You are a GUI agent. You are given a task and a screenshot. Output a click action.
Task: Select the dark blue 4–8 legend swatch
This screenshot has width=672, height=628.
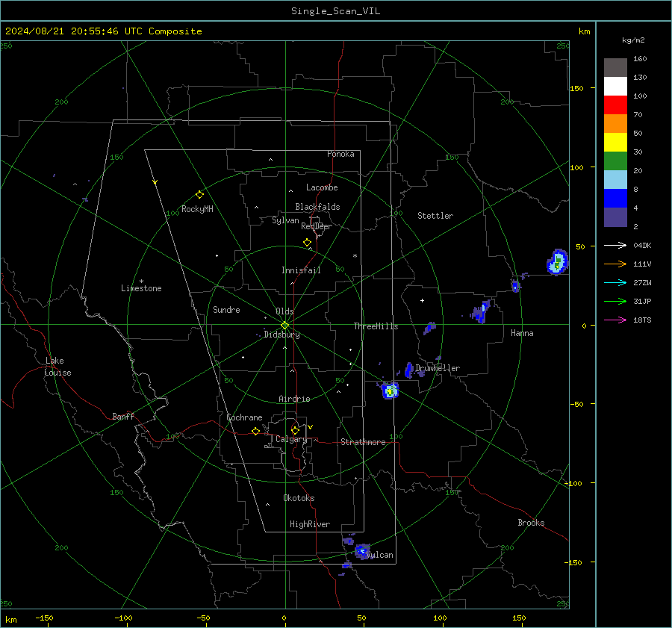(615, 199)
